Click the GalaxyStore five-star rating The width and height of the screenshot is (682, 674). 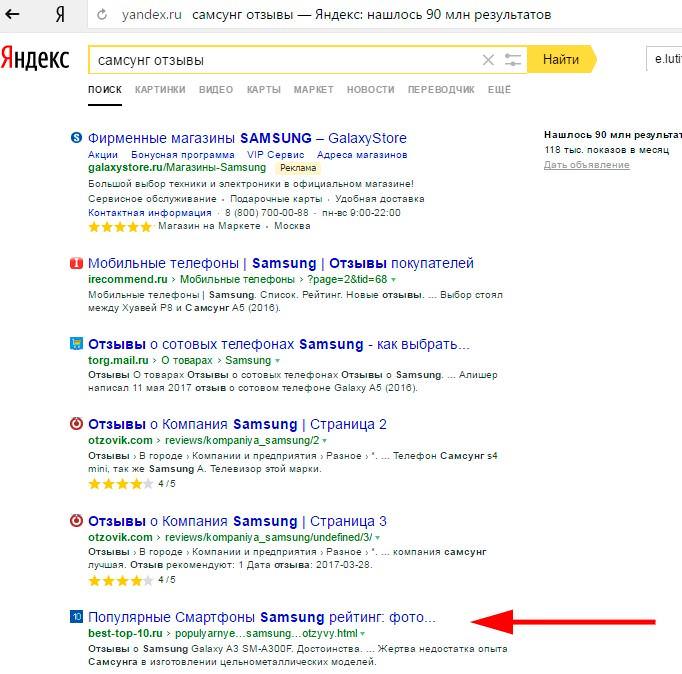coord(120,227)
